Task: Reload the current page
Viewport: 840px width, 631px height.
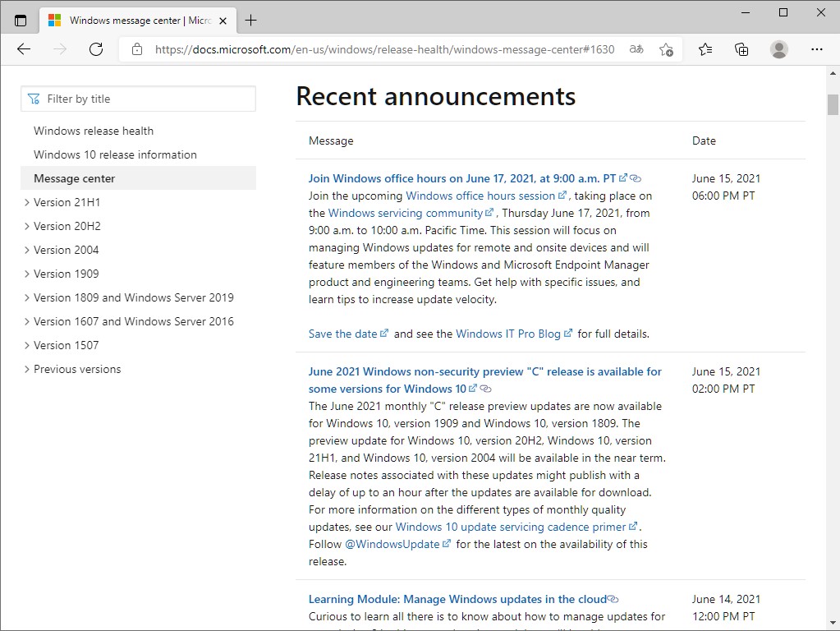Action: 95,49
